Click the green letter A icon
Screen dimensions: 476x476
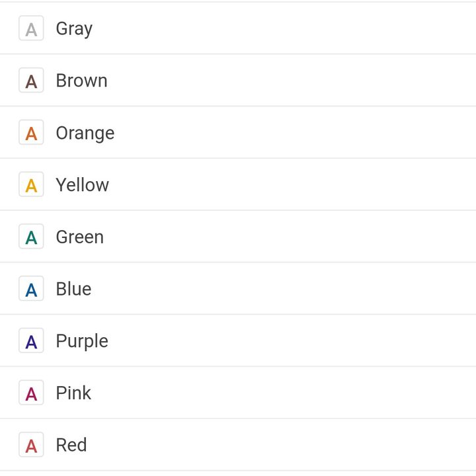point(31,237)
